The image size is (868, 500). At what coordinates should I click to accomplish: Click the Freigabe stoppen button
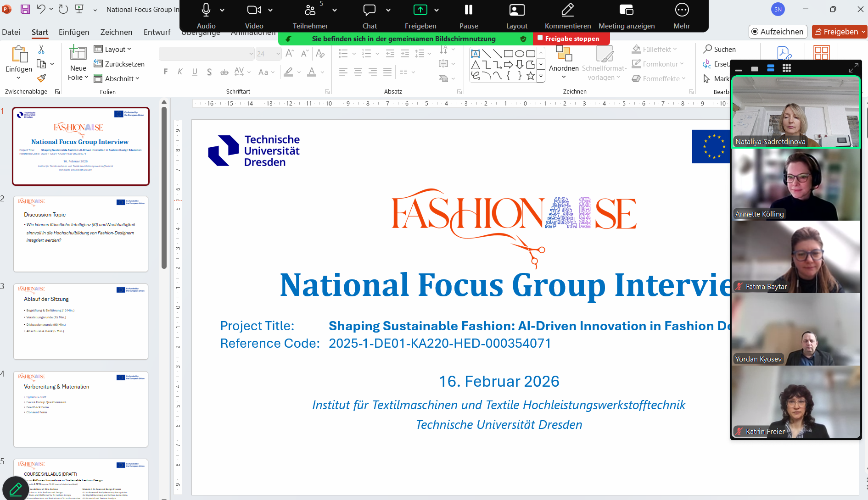[x=571, y=39]
